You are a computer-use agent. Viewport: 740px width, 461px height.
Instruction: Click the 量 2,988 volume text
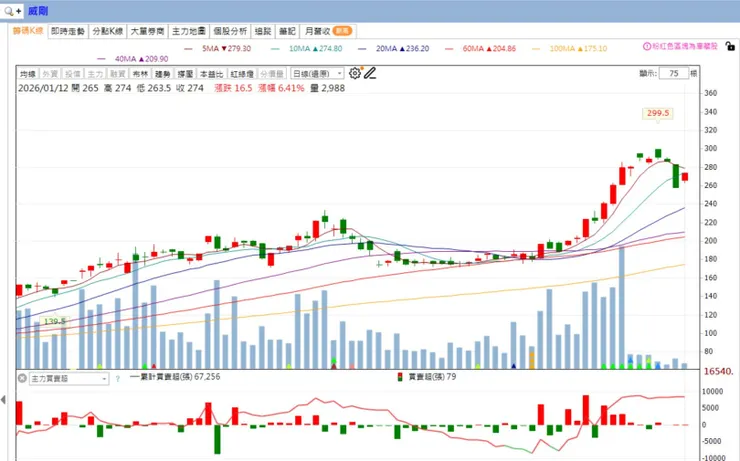(328, 88)
